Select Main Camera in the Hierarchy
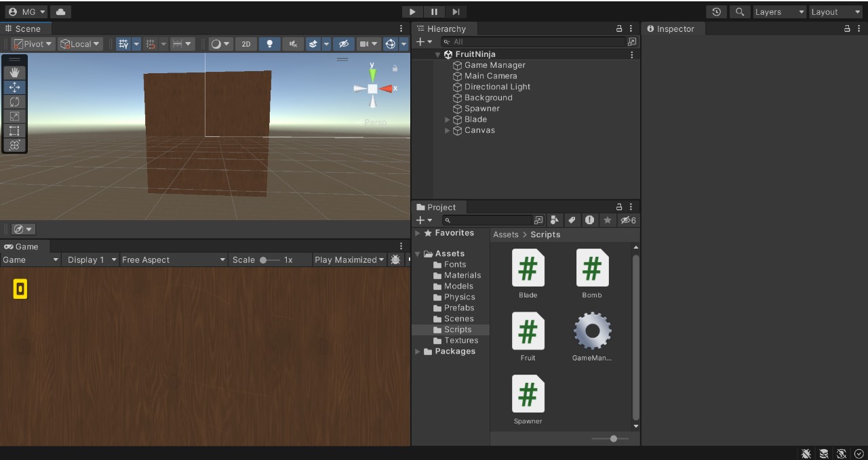Viewport: 868px width, 460px height. click(x=490, y=76)
